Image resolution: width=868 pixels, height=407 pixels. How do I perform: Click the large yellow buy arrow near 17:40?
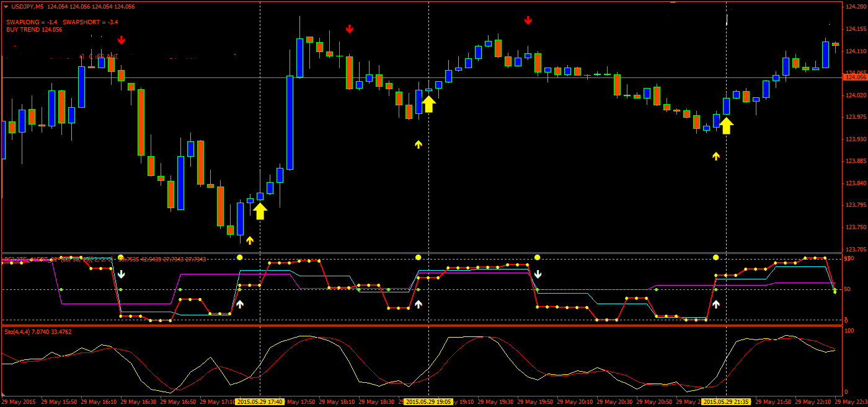point(260,211)
